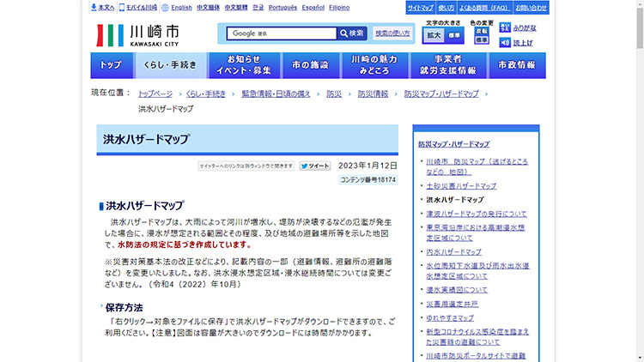Open the くらし・手続き navigation tab
Viewport: 644px width, 362px height.
click(x=170, y=65)
